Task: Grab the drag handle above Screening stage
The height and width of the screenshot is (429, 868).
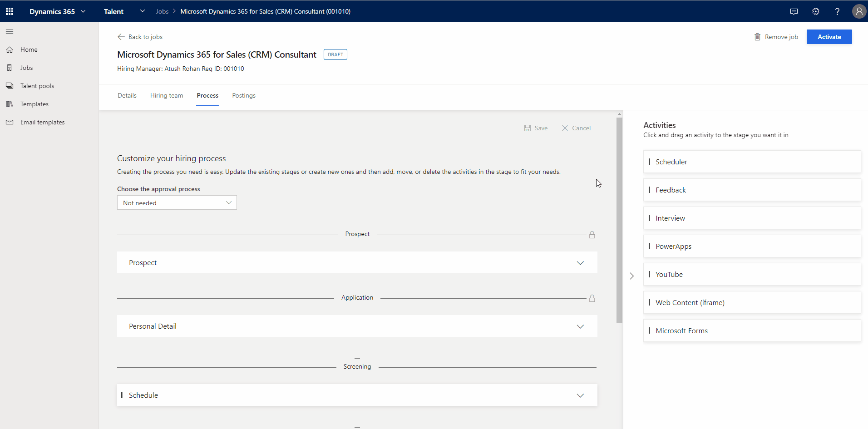Action: point(357,358)
